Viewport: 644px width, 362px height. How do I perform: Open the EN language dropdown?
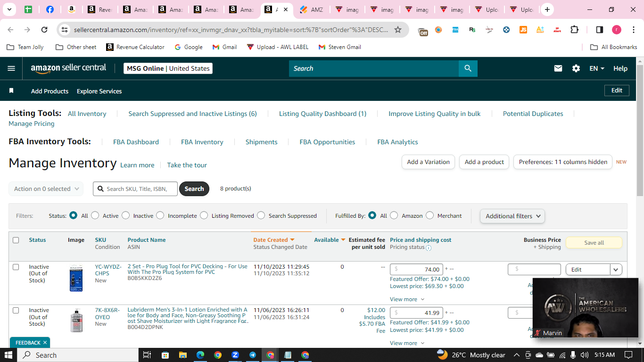[597, 68]
